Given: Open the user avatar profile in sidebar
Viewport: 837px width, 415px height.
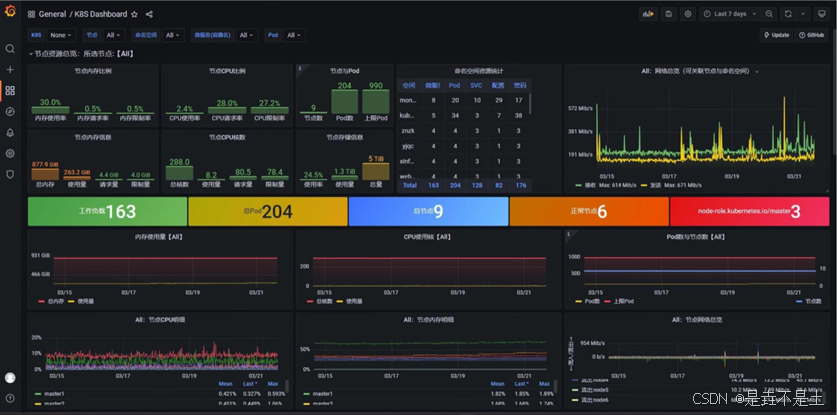Looking at the screenshot, I should coord(10,378).
